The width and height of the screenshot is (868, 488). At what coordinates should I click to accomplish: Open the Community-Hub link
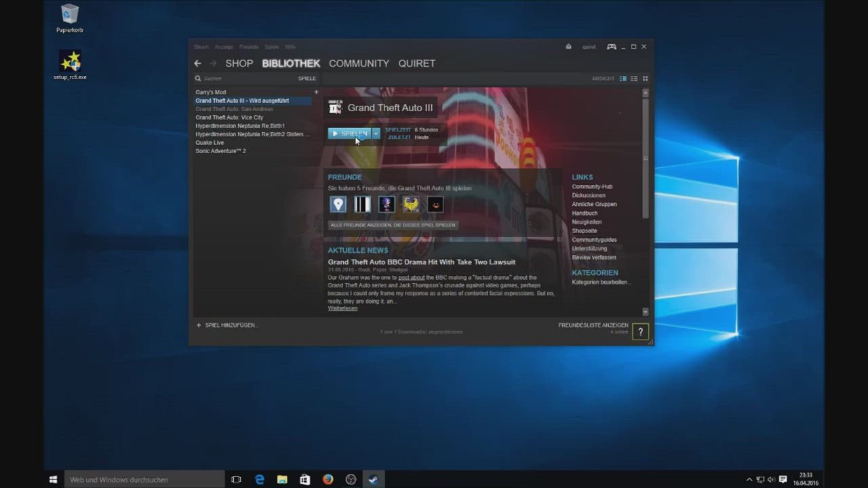[x=592, y=186]
